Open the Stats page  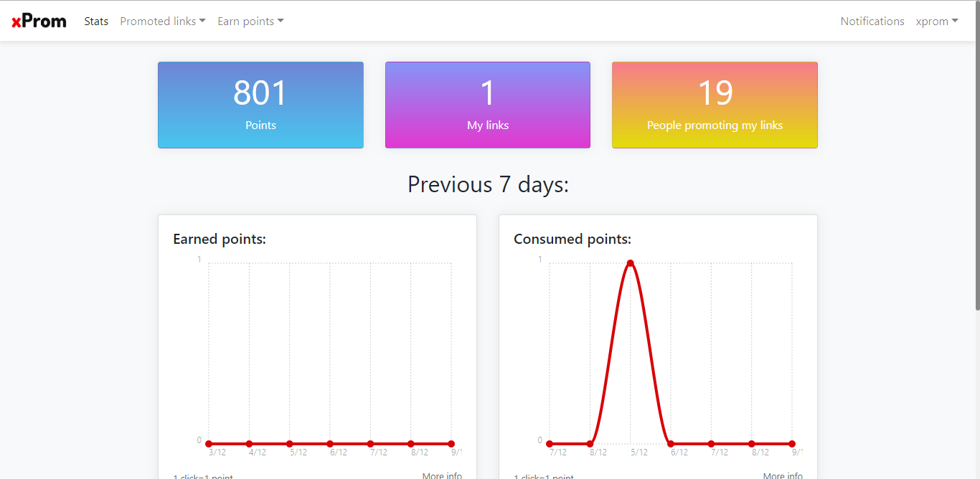96,22
